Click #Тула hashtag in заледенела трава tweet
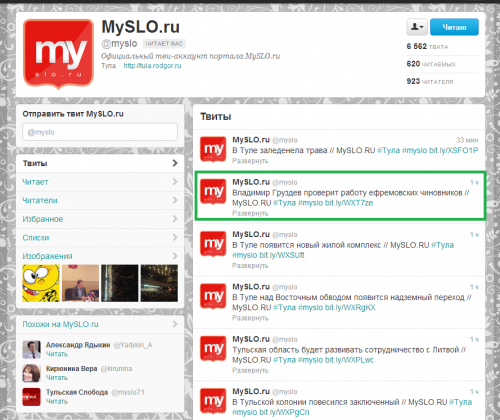This screenshot has height=420, width=500. [x=388, y=150]
